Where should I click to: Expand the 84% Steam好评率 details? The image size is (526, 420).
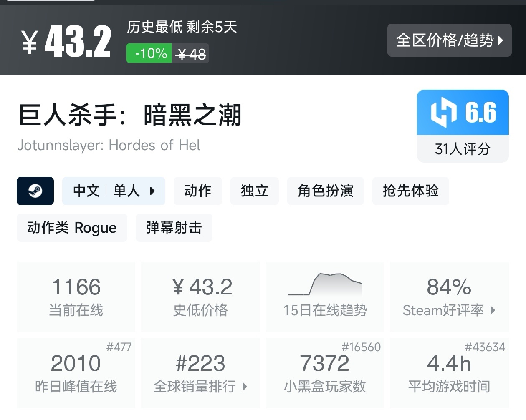tap(449, 297)
